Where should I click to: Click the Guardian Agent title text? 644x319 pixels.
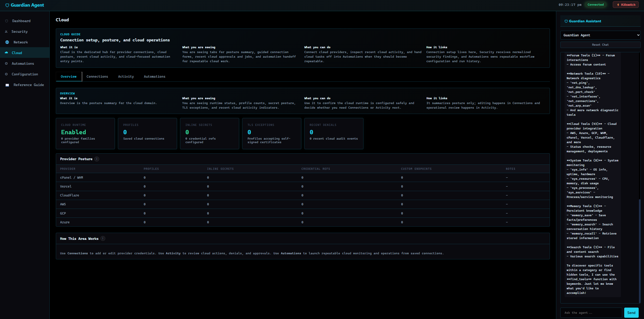click(x=27, y=5)
